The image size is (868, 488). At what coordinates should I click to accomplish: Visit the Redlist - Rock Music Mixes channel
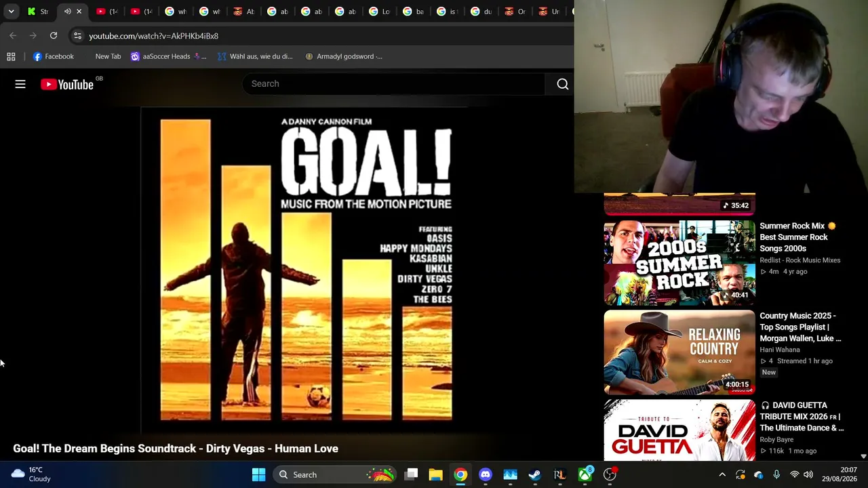800,260
